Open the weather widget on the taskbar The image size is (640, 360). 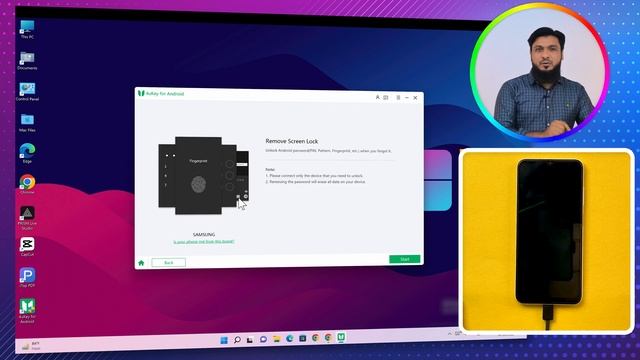[x=31, y=346]
